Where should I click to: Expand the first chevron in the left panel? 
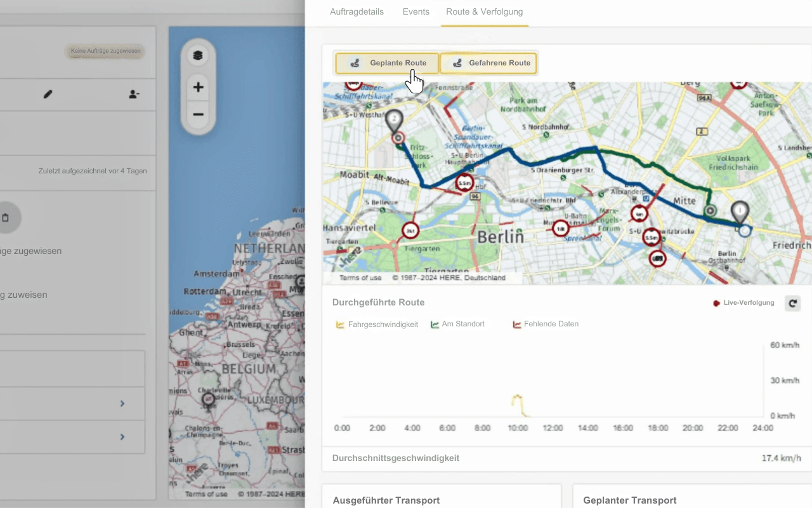[122, 403]
